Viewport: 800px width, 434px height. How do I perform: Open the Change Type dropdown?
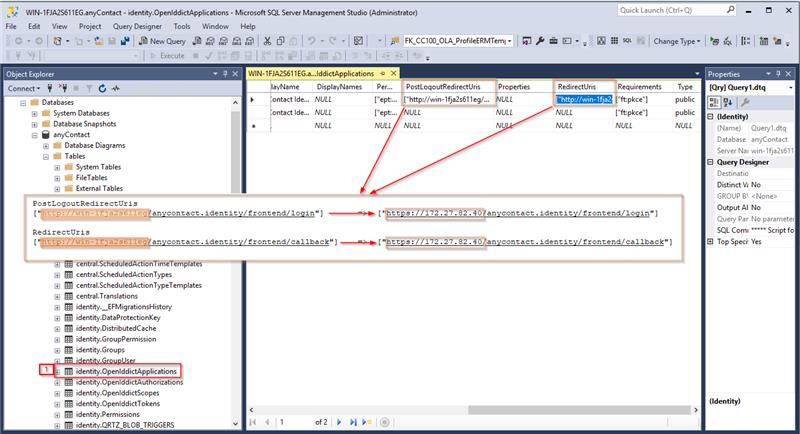point(679,41)
